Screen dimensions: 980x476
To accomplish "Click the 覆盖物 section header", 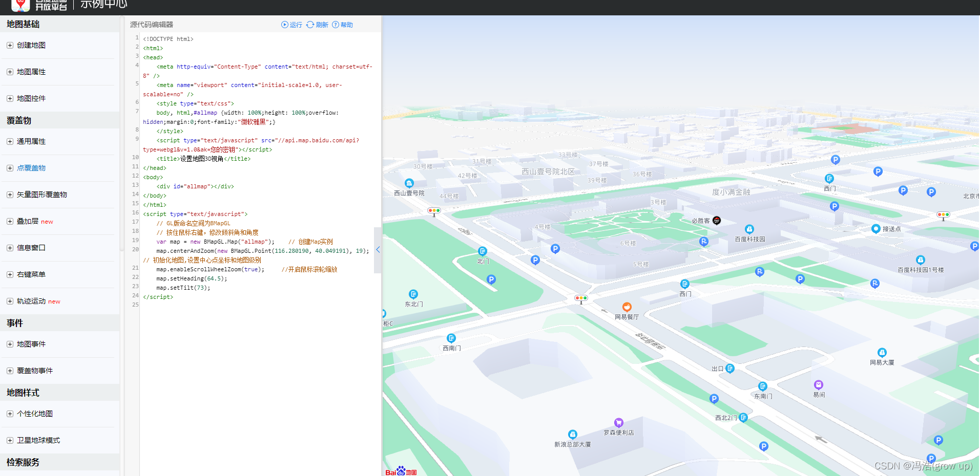I will click(19, 120).
